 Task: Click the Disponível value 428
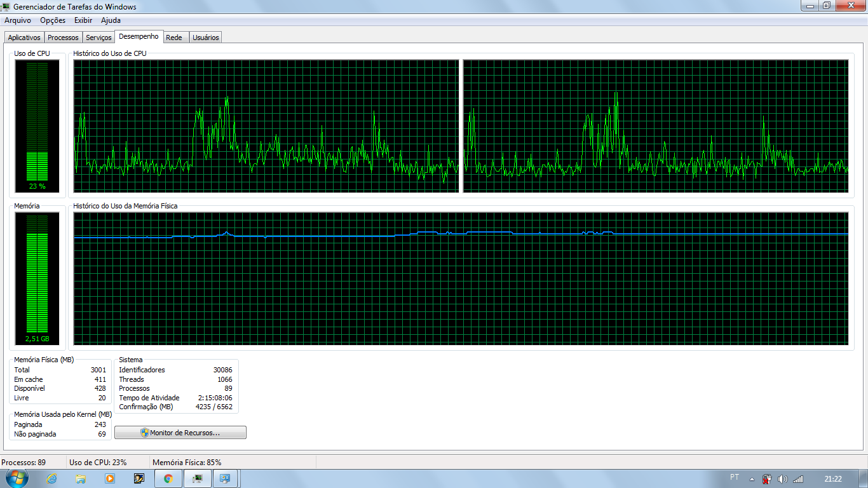(100, 388)
